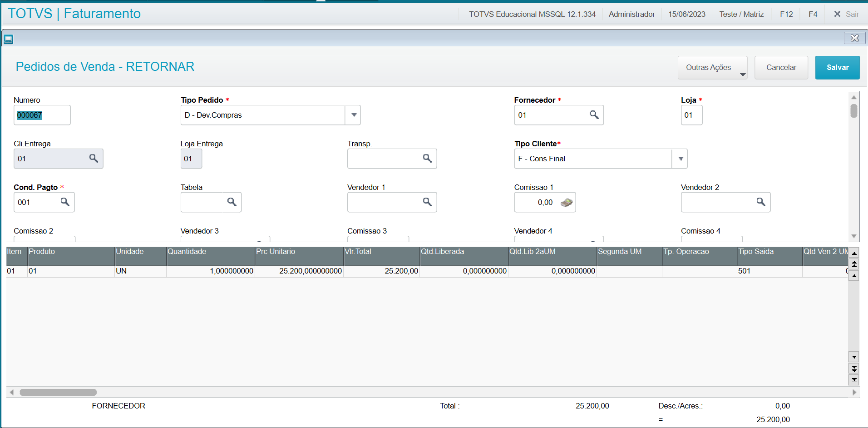Image resolution: width=868 pixels, height=428 pixels.
Task: Select grid quantity cell 1,000000000
Action: pos(211,271)
